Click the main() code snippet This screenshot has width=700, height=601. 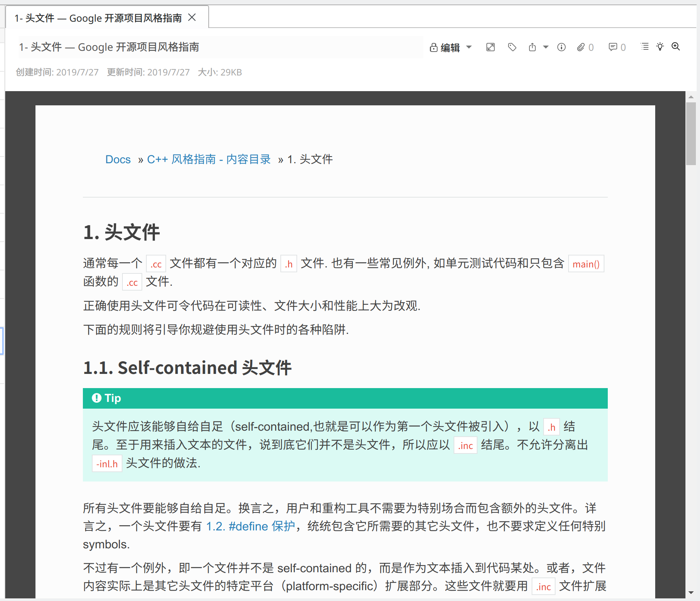coord(586,264)
